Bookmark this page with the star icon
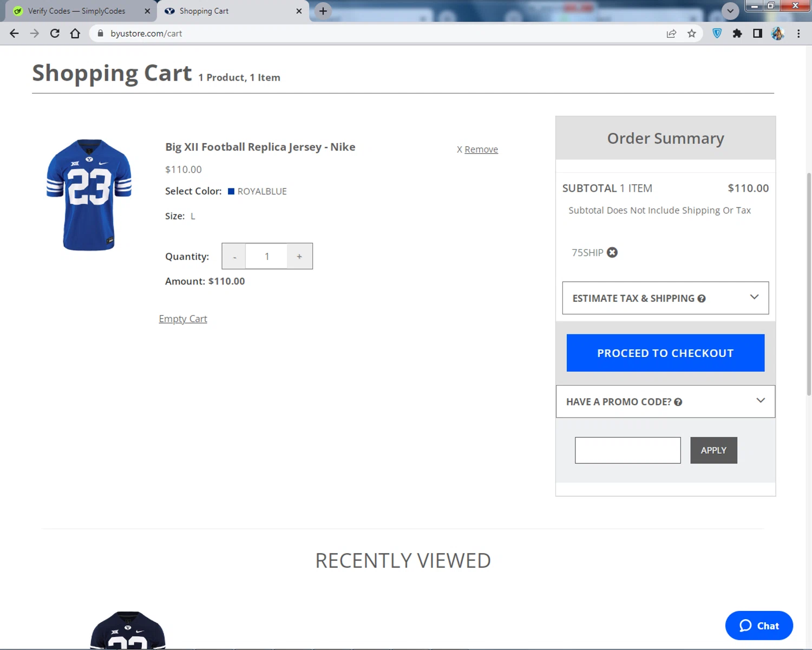The height and width of the screenshot is (650, 812). point(692,34)
